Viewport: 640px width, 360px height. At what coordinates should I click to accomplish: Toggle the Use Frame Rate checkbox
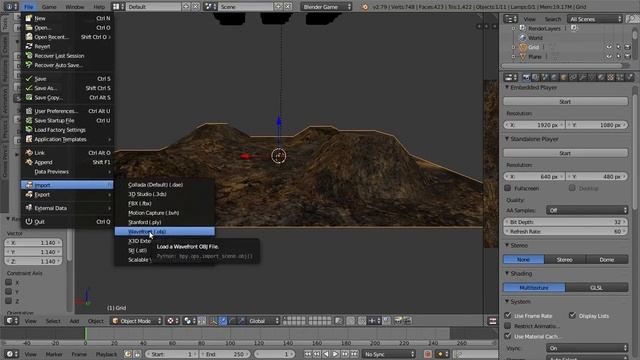click(508, 316)
